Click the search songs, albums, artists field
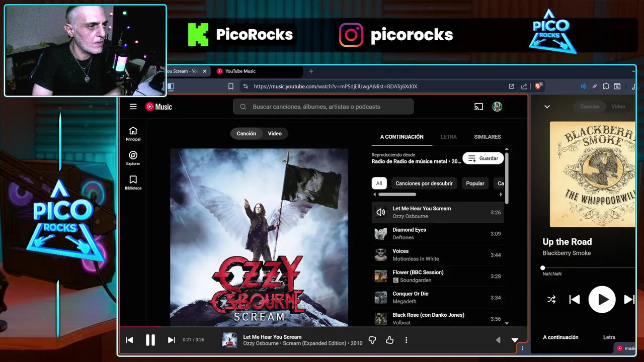The image size is (644, 362). click(324, 107)
